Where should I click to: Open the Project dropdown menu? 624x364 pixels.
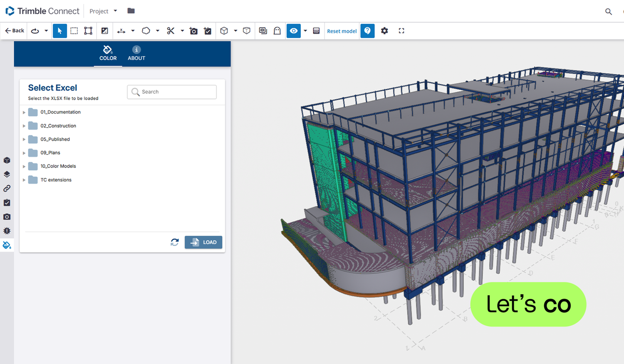coord(103,11)
